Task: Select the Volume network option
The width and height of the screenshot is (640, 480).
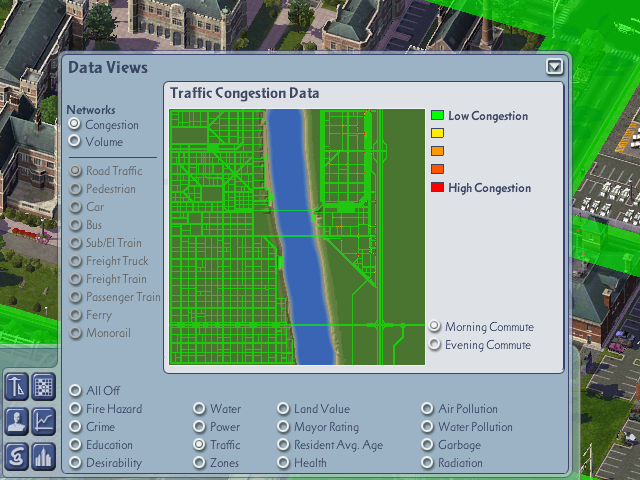Action: (74, 141)
